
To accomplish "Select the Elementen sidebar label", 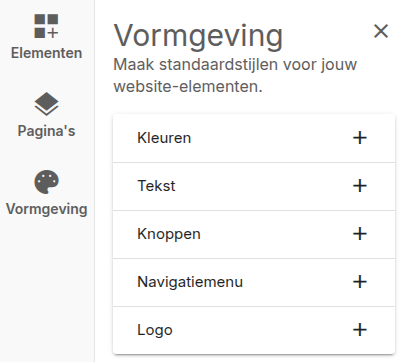I will pos(46,53).
